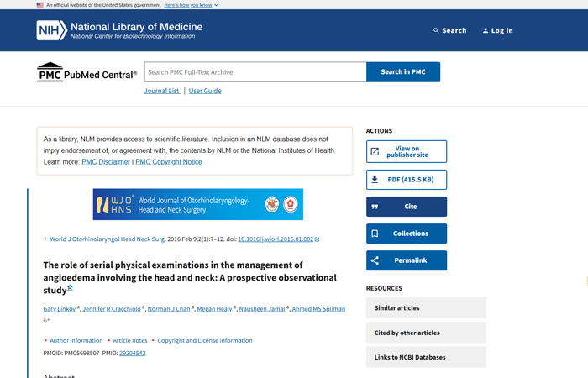Expand Links to NCBI Databases panel
The image size is (588, 378).
pos(426,357)
